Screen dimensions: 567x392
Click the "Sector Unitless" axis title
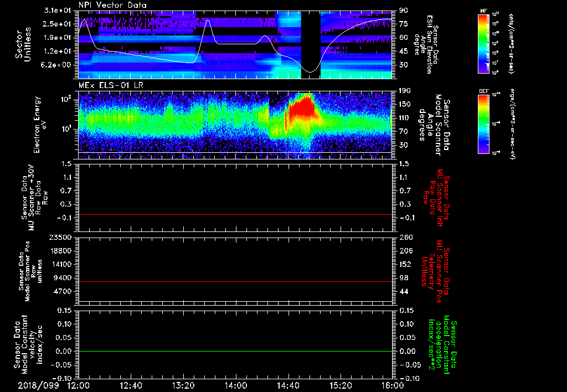pyautogui.click(x=23, y=44)
